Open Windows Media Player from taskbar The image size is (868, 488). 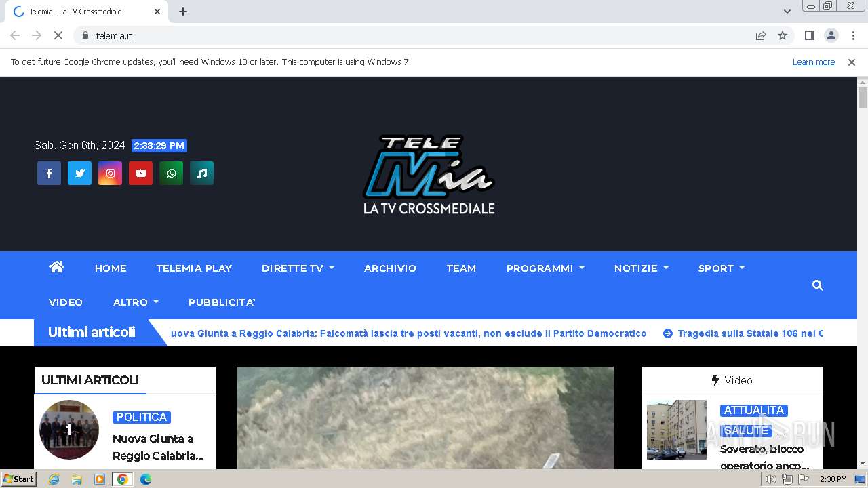click(100, 479)
